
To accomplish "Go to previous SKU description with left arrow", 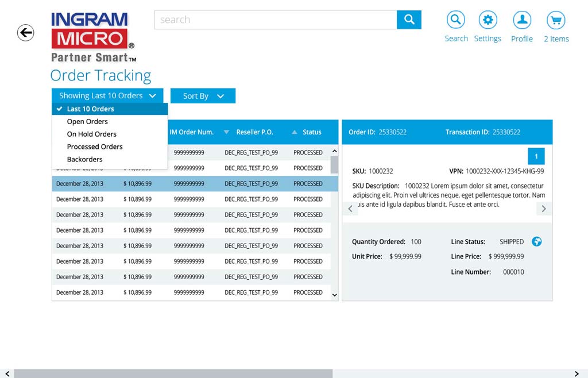I will coord(350,209).
